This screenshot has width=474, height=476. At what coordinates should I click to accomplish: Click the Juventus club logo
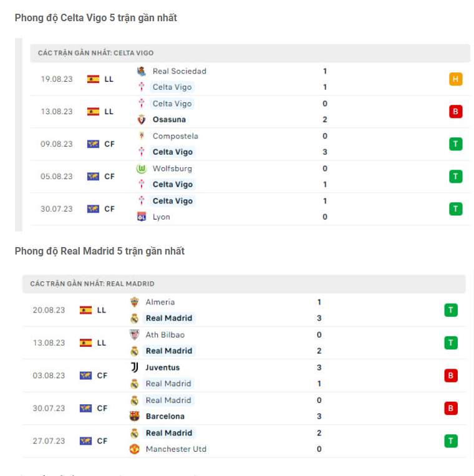coord(134,367)
